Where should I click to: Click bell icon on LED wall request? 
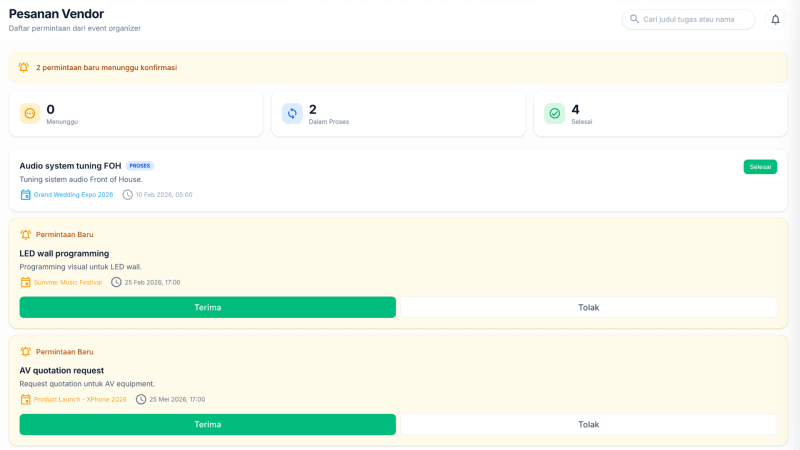26,235
